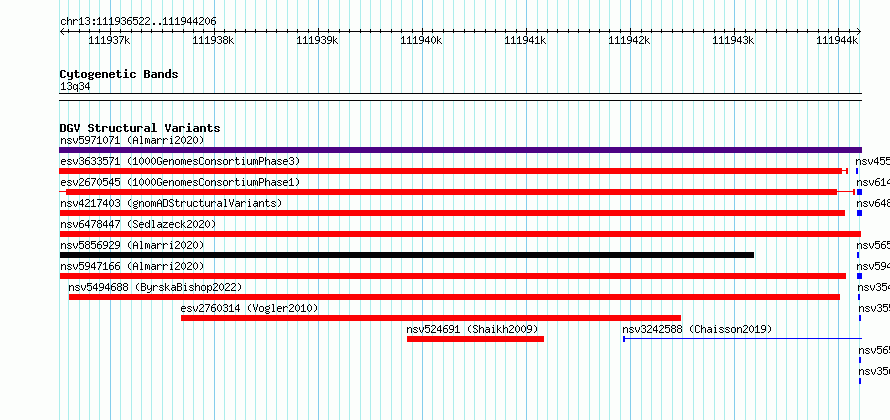This screenshot has height=420, width=890.
Task: Click the 111943k ruler position
Action: (x=733, y=40)
